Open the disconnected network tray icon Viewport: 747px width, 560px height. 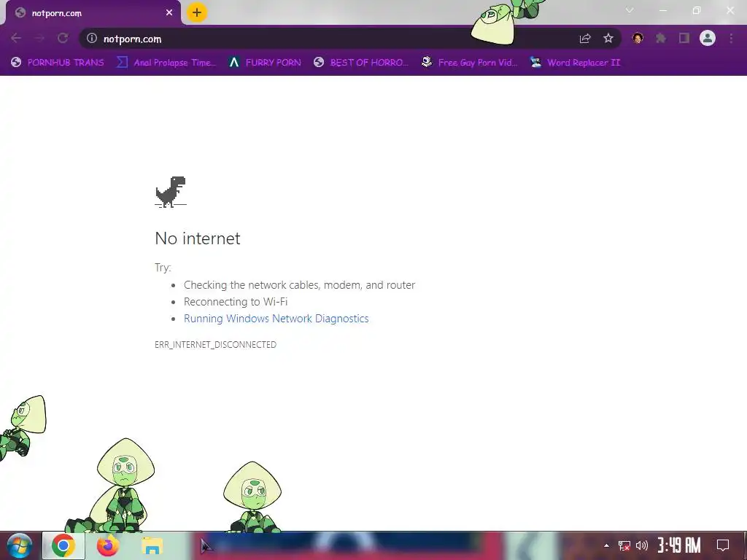[x=624, y=545]
